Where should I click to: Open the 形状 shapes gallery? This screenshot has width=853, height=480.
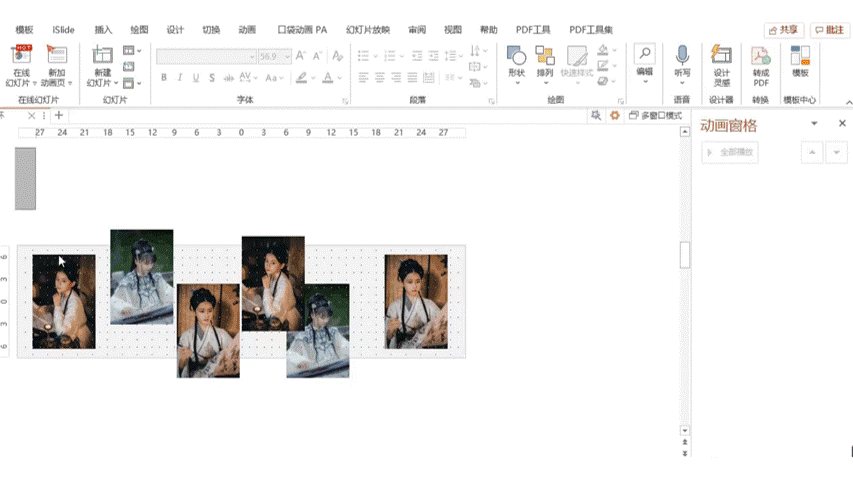pos(516,65)
